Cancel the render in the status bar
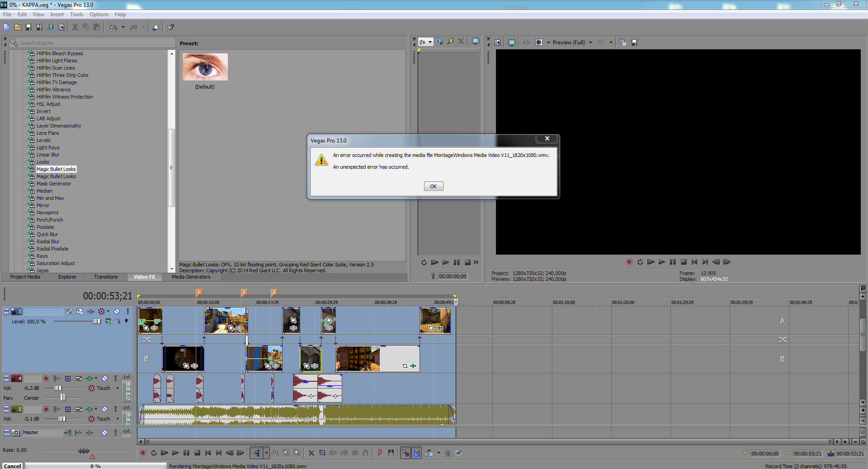Image resolution: width=868 pixels, height=469 pixels. pos(12,466)
